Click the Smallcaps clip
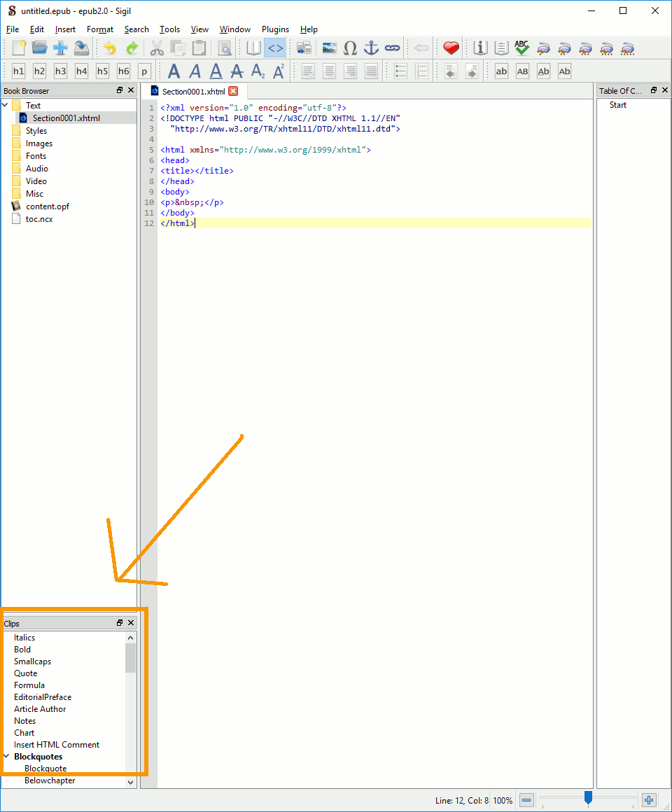This screenshot has width=672, height=812. coord(32,661)
